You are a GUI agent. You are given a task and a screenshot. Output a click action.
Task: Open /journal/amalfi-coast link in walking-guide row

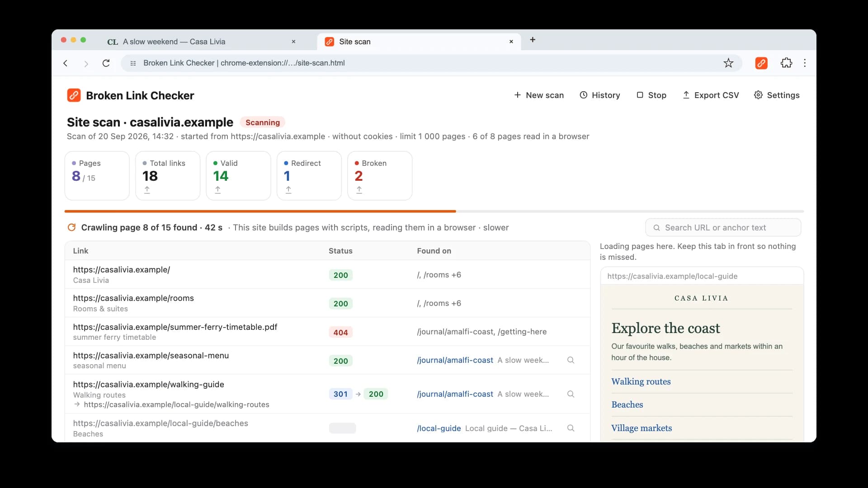tap(455, 394)
